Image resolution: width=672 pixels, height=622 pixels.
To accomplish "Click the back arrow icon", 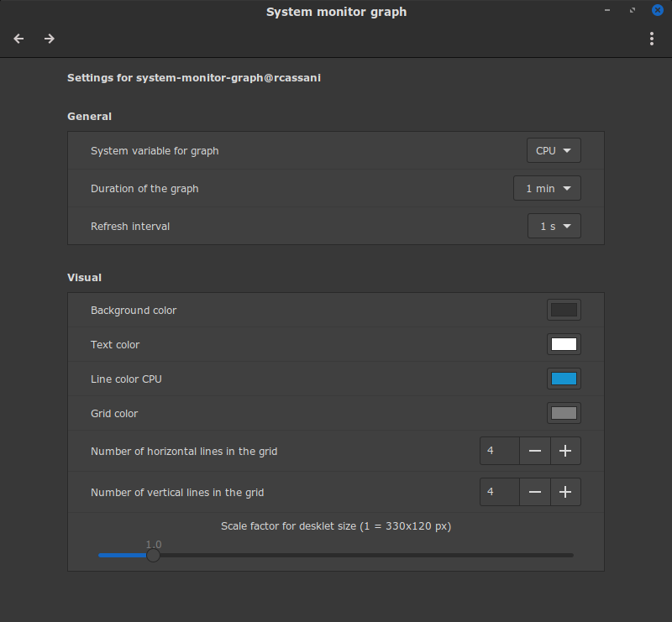I will pyautogui.click(x=18, y=39).
